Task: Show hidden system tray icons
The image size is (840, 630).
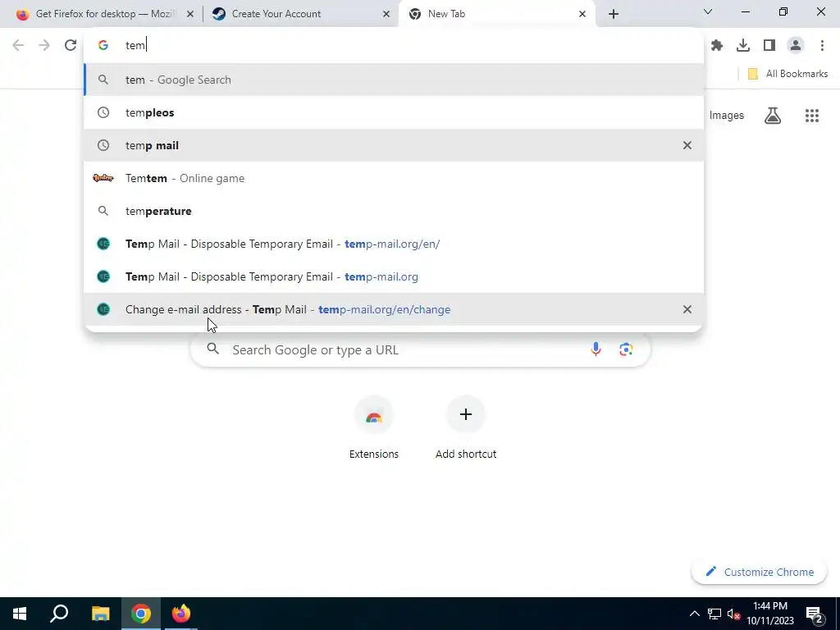Action: pos(694,614)
